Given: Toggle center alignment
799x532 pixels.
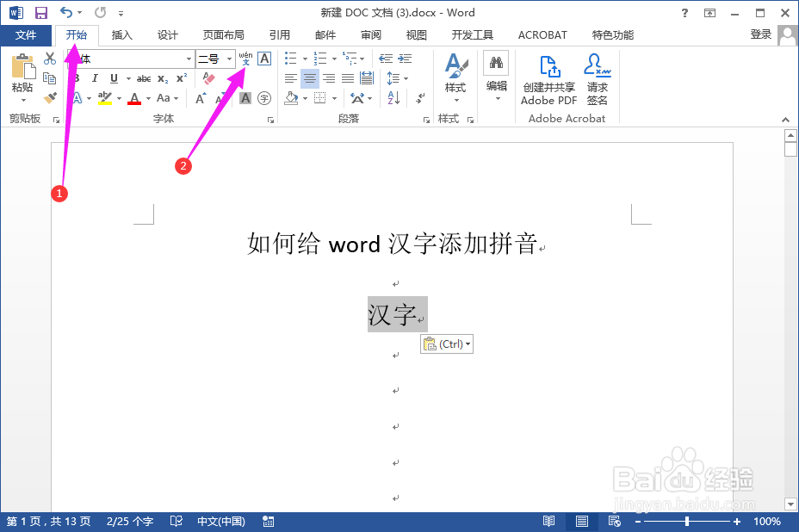Looking at the screenshot, I should (x=310, y=78).
